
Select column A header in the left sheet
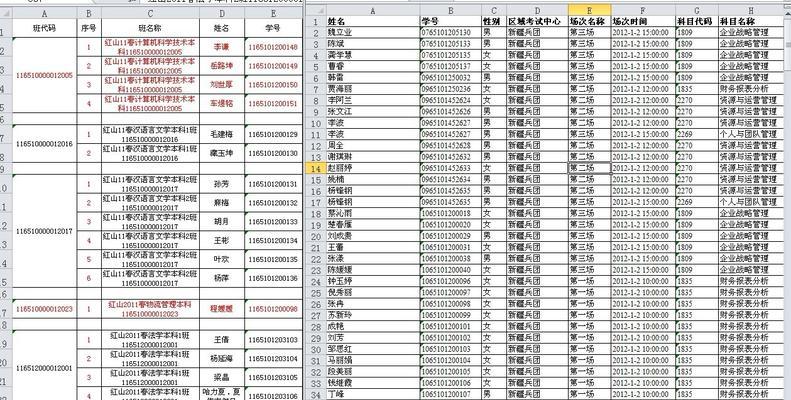tap(44, 14)
